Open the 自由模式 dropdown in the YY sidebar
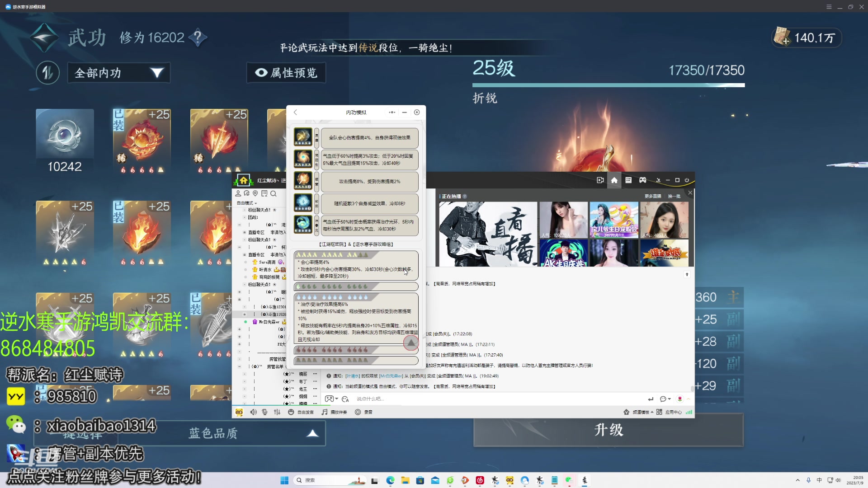 247,203
